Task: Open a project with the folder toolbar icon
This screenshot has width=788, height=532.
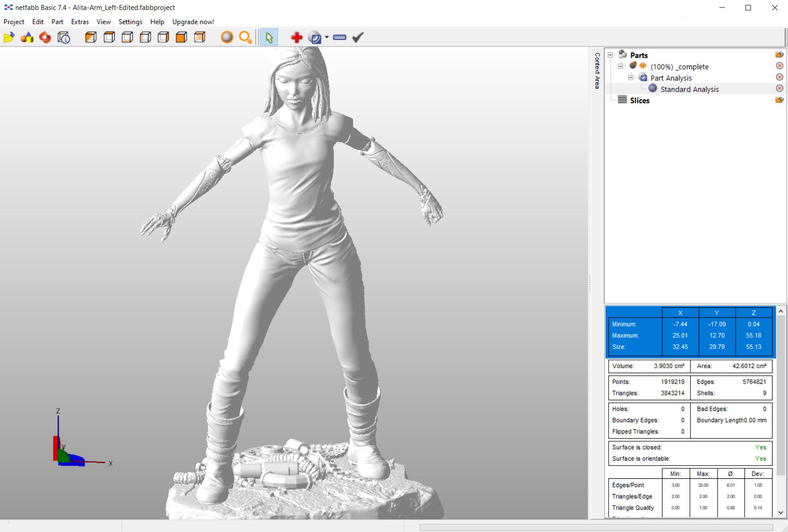Action: 9,37
